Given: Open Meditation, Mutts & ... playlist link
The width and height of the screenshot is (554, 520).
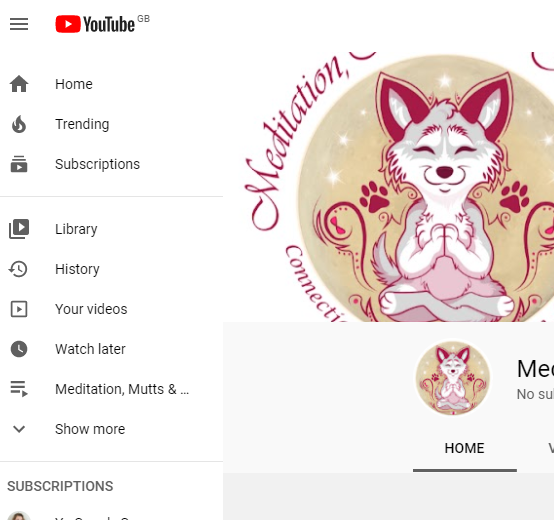Looking at the screenshot, I should 111,389.
